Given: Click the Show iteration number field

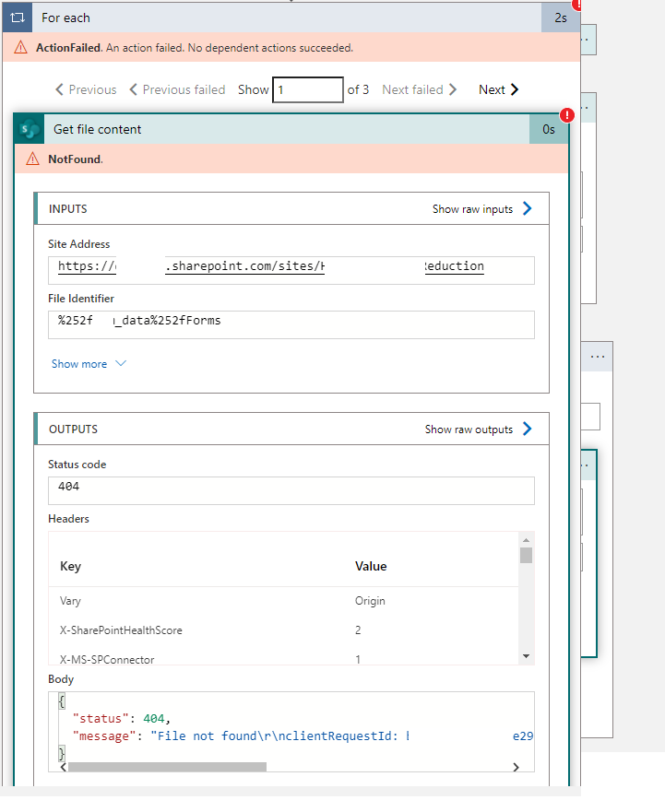Looking at the screenshot, I should click(x=308, y=89).
